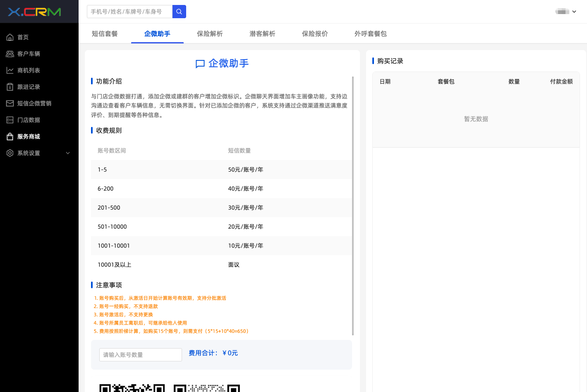Click the 功能介绍 section heading

109,81
